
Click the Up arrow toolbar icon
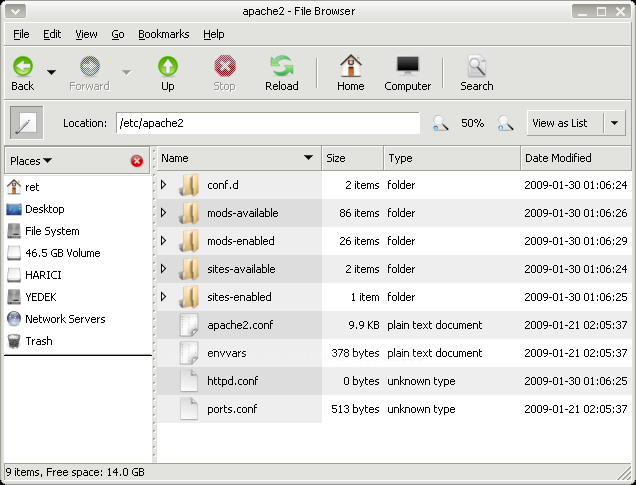pos(168,66)
